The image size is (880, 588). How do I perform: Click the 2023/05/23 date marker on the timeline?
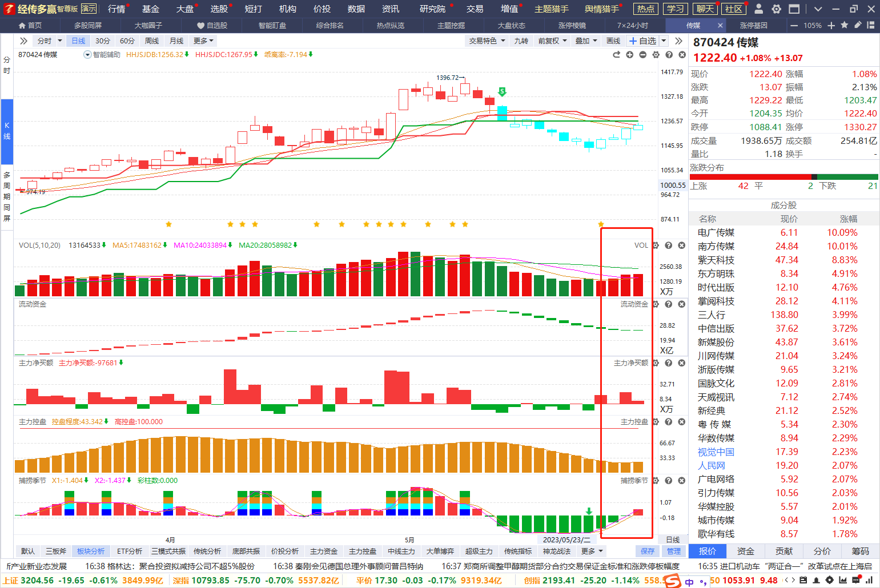[567, 539]
